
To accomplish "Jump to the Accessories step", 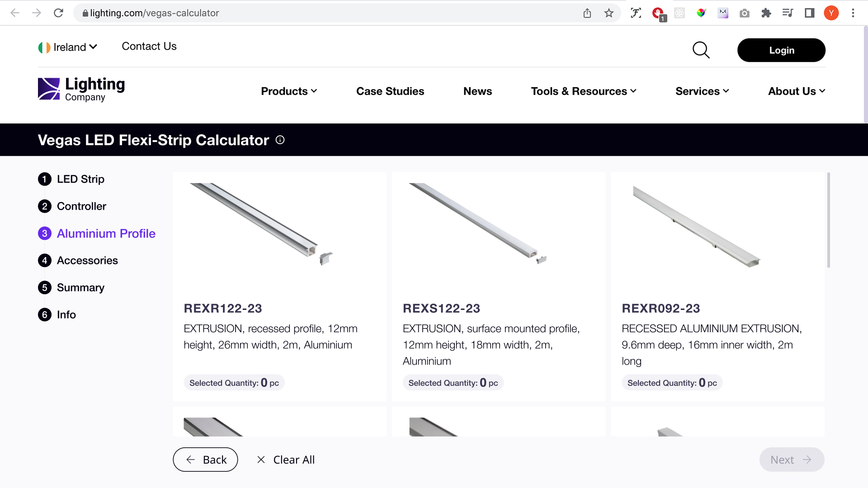I will [87, 261].
